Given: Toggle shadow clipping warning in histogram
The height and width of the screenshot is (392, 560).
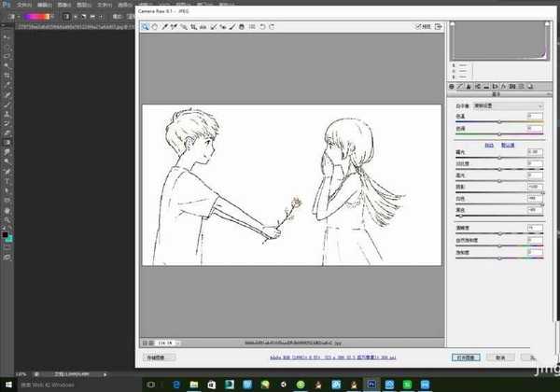Looking at the screenshot, I should (454, 24).
